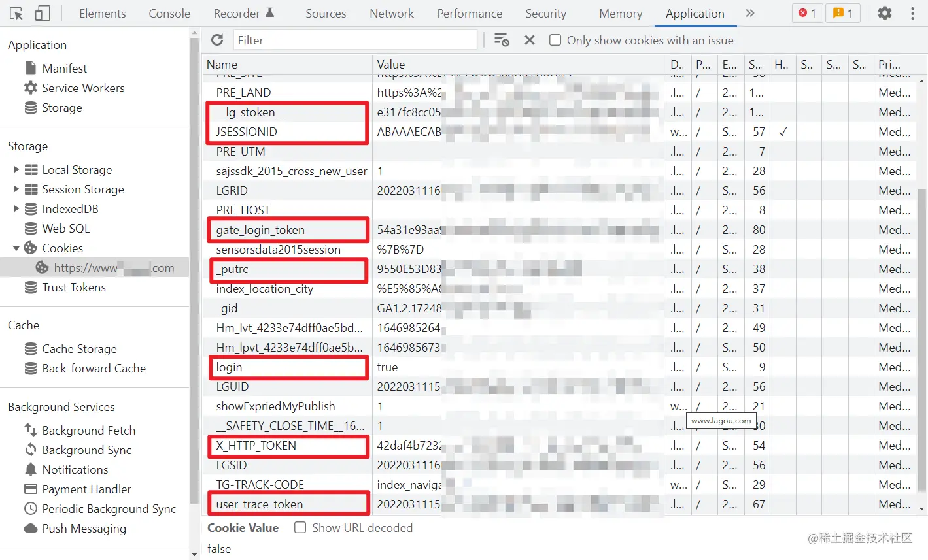Toggle Show URL decoded checkbox
This screenshot has width=928, height=560.
(x=300, y=527)
